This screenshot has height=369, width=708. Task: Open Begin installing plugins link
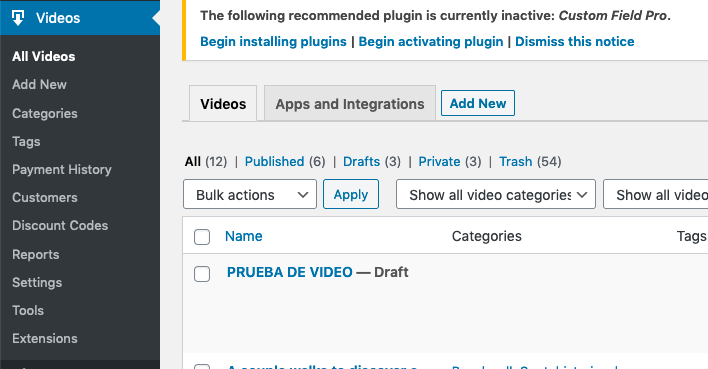pos(273,42)
